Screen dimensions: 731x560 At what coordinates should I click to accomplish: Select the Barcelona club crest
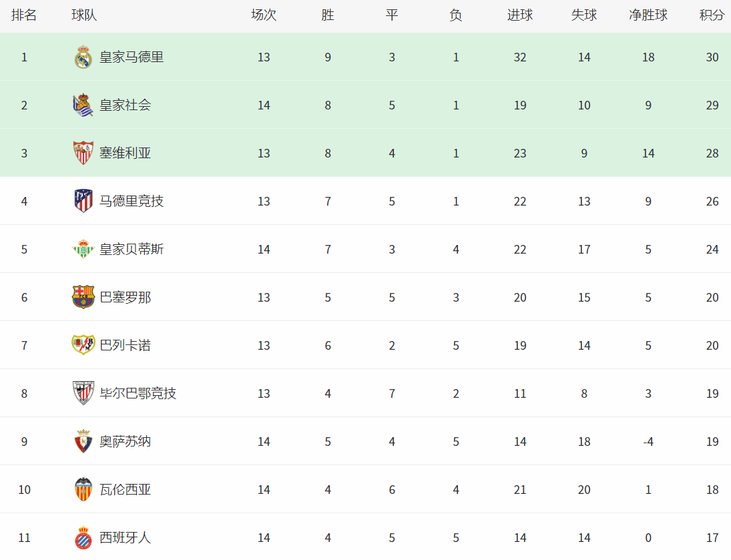[x=83, y=297]
